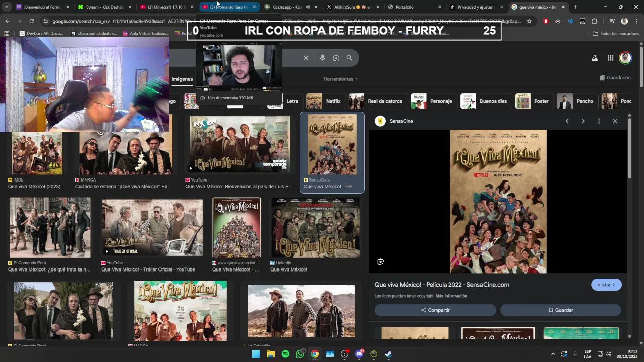Open OBS Studio from the taskbar
The height and width of the screenshot is (362, 644).
point(344,354)
